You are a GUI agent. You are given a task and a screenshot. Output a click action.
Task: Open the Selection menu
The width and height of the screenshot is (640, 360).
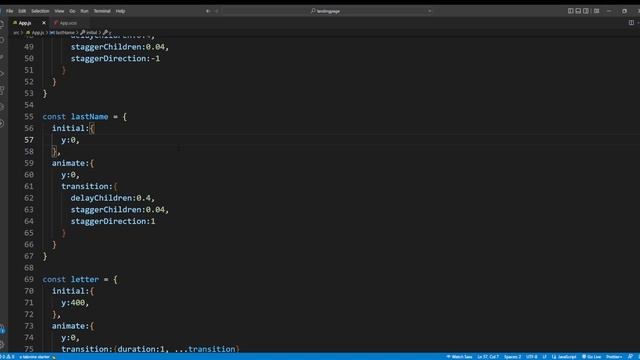pos(40,11)
